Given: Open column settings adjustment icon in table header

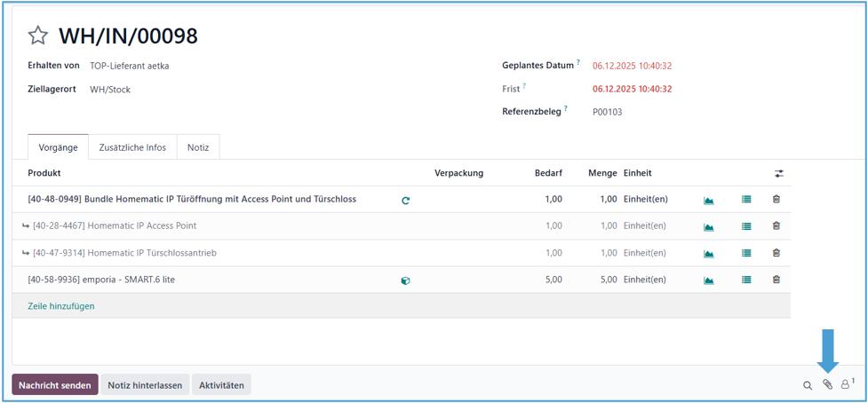Looking at the screenshot, I should (x=779, y=173).
